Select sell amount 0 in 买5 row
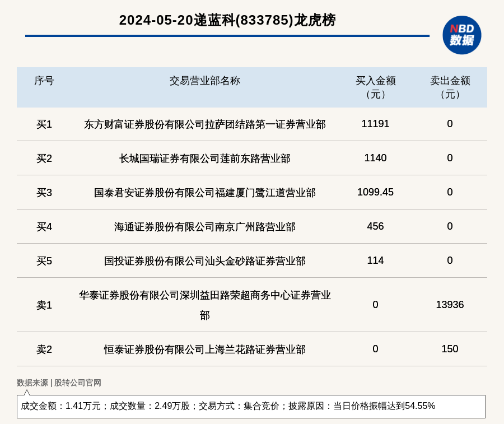This screenshot has width=504, height=424. 450,260
